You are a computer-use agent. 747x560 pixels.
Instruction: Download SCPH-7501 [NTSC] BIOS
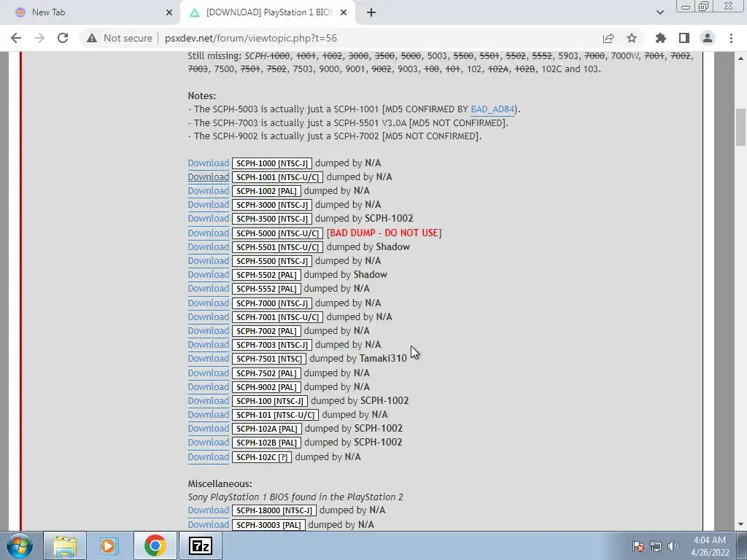pyautogui.click(x=208, y=359)
